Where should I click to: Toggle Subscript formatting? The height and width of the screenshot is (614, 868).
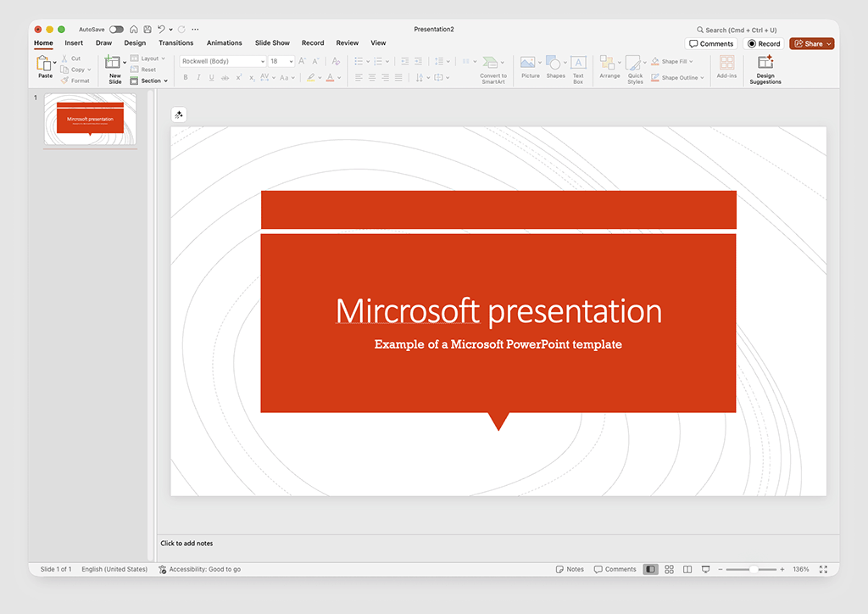252,77
